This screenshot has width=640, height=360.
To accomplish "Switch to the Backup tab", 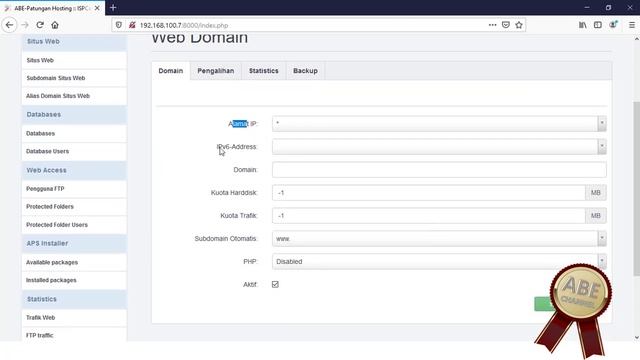I will [305, 71].
